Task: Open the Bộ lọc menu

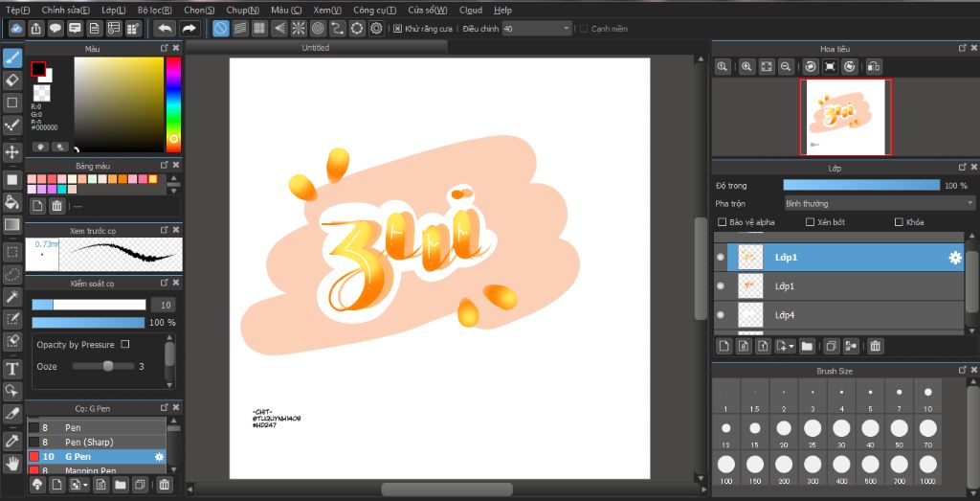Action: tap(155, 10)
